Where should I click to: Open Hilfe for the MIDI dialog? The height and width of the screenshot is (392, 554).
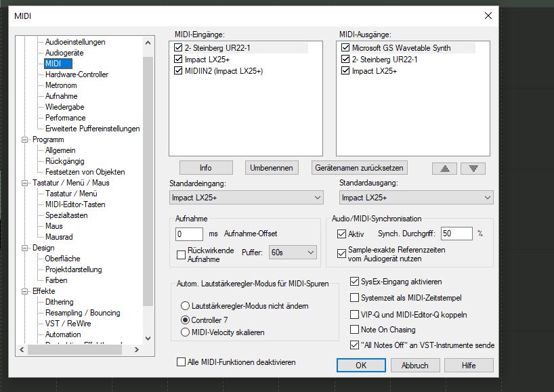click(469, 365)
